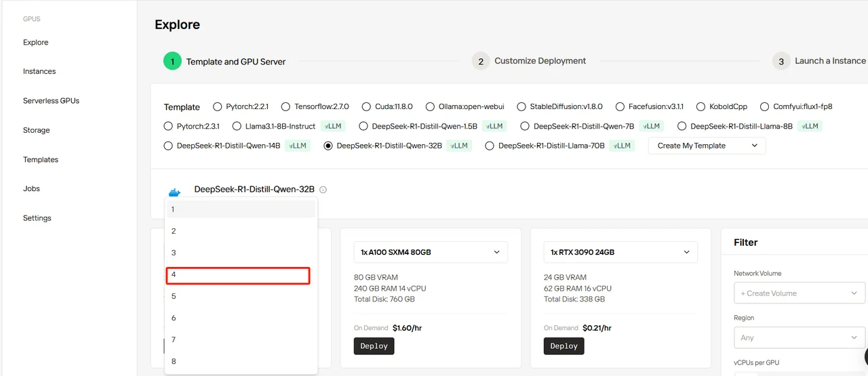Click the 24 GB VRAM text
The height and width of the screenshot is (376, 868).
[x=566, y=277]
